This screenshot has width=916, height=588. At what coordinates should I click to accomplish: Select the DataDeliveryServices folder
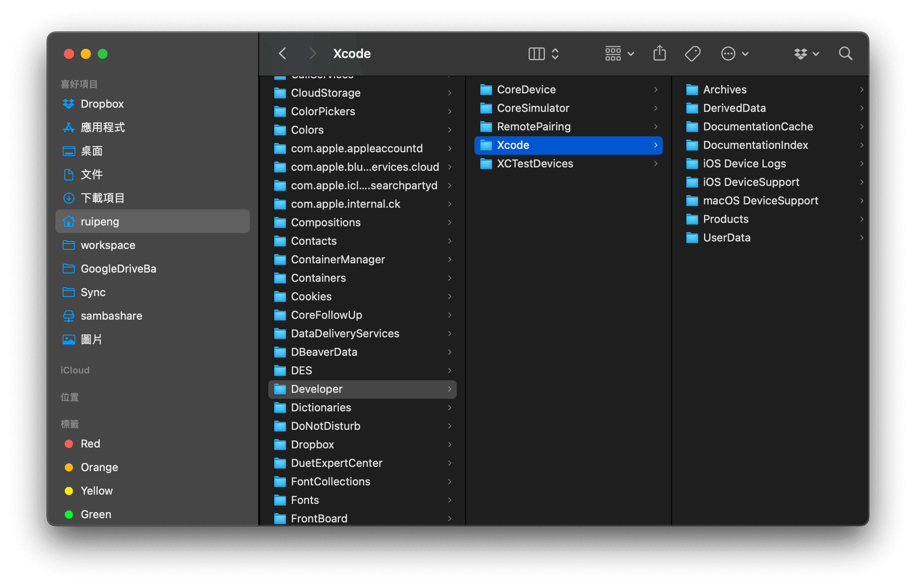[363, 334]
